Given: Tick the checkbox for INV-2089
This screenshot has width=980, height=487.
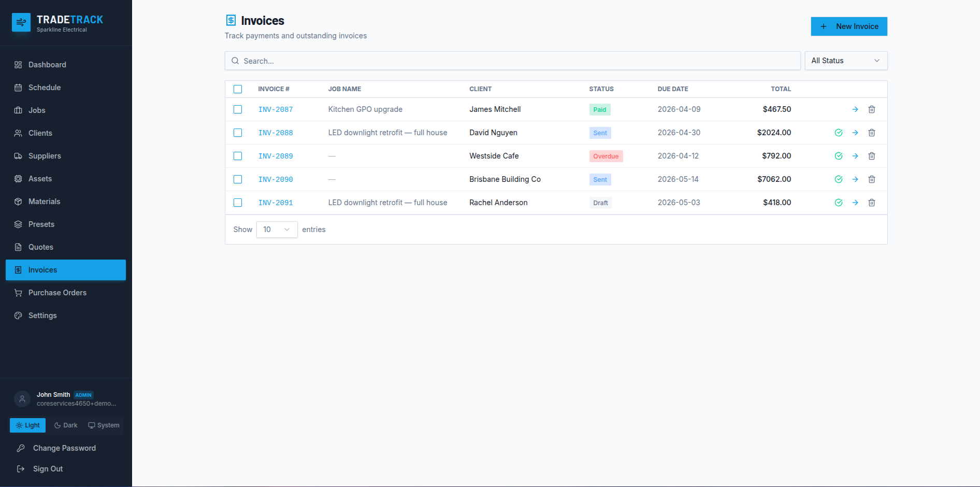Looking at the screenshot, I should (x=238, y=156).
